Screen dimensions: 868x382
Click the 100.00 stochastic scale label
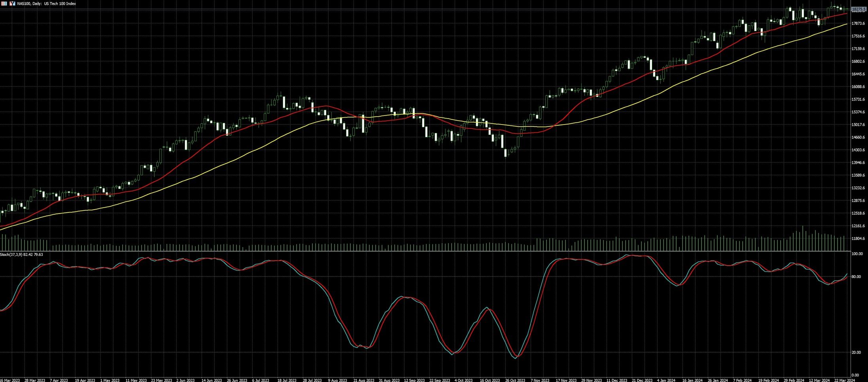(x=857, y=254)
